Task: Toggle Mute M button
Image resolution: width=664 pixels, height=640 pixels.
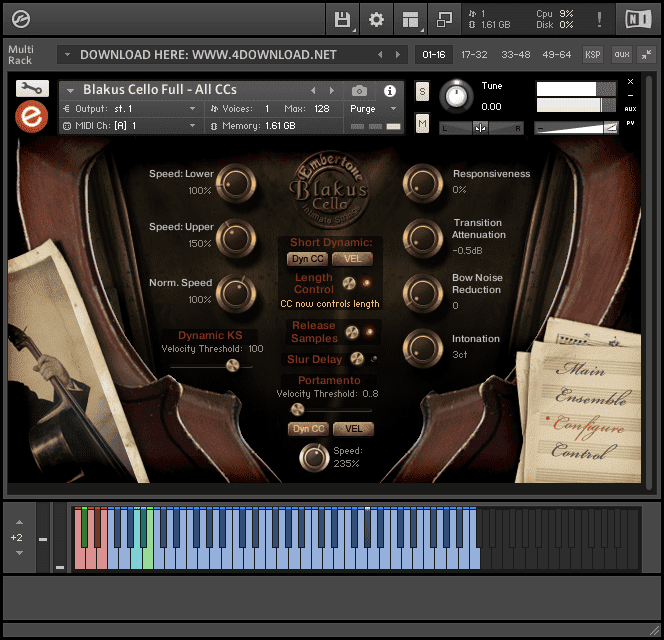Action: [x=422, y=123]
